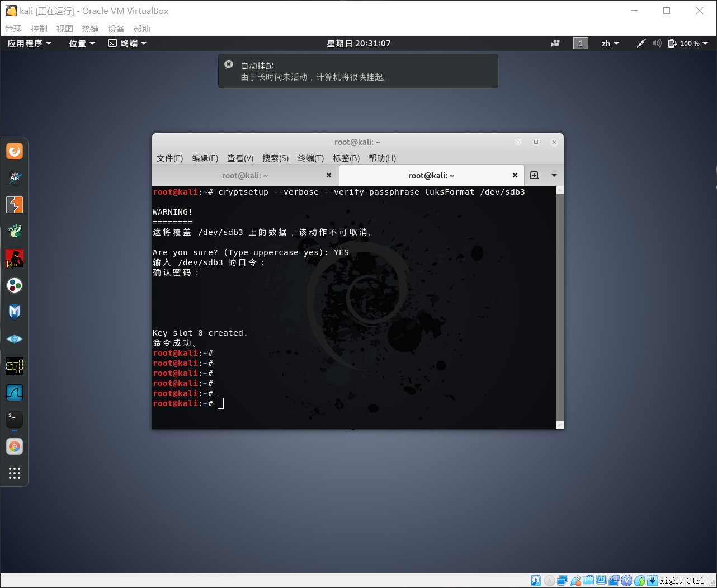
Task: Click the Terminal icon in dock
Action: point(15,420)
